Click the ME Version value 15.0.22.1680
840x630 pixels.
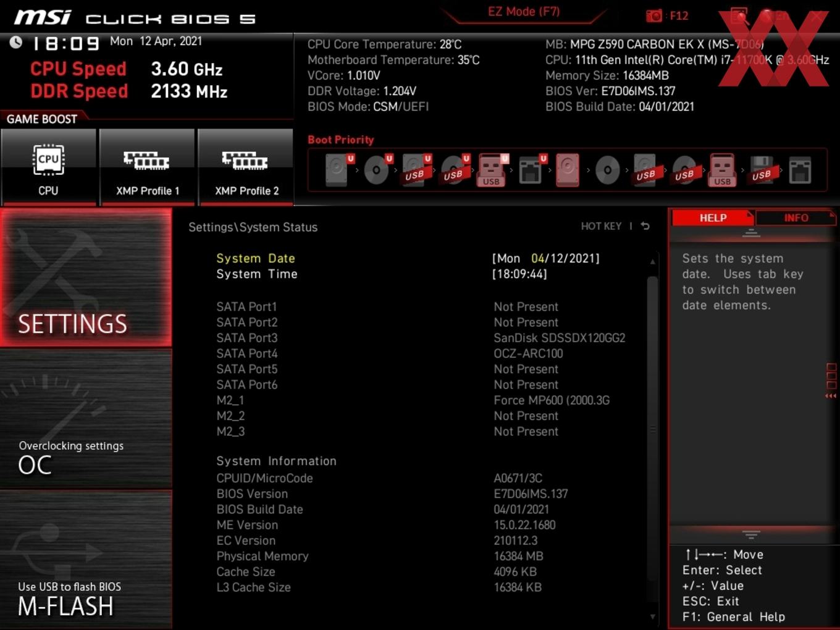click(524, 525)
